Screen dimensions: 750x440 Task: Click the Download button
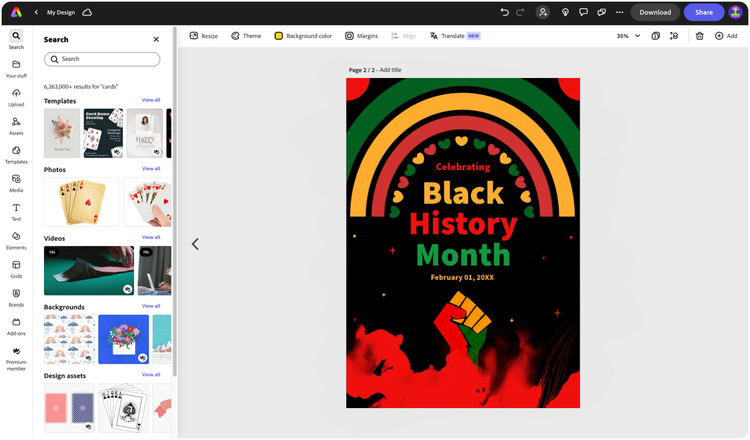click(x=655, y=12)
